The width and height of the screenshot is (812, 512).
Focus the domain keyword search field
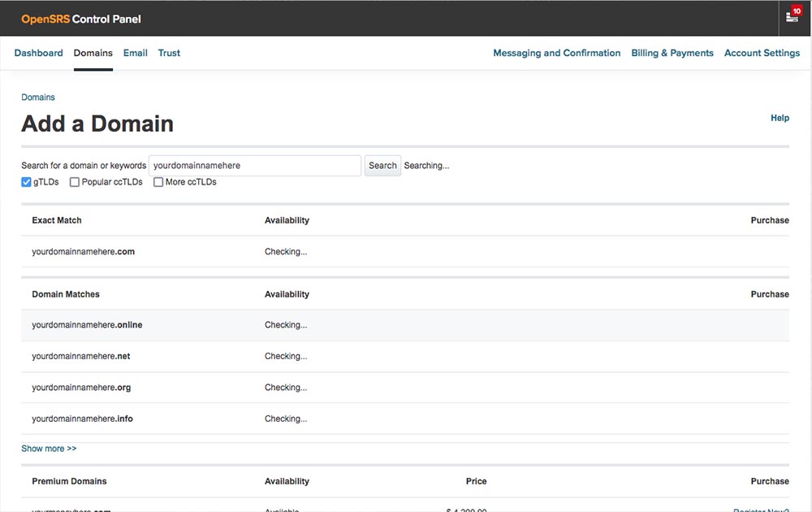point(255,166)
